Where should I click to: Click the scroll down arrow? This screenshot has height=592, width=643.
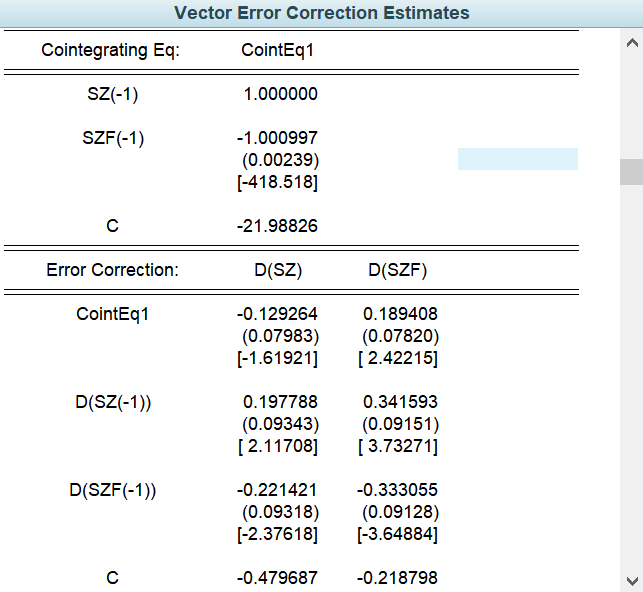click(630, 580)
